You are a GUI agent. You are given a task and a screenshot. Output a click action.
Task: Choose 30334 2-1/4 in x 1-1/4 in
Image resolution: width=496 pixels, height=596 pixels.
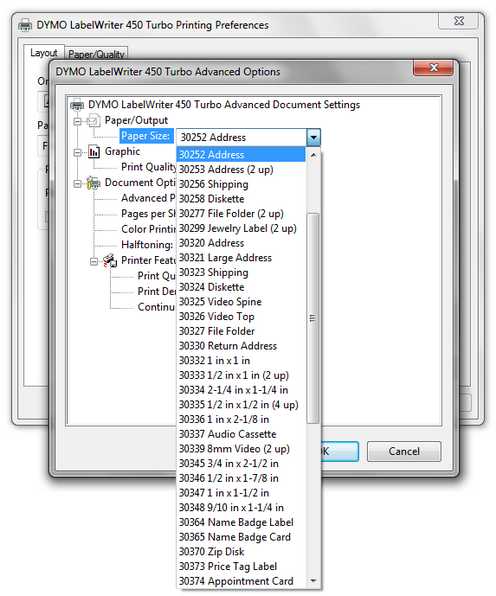click(x=241, y=390)
